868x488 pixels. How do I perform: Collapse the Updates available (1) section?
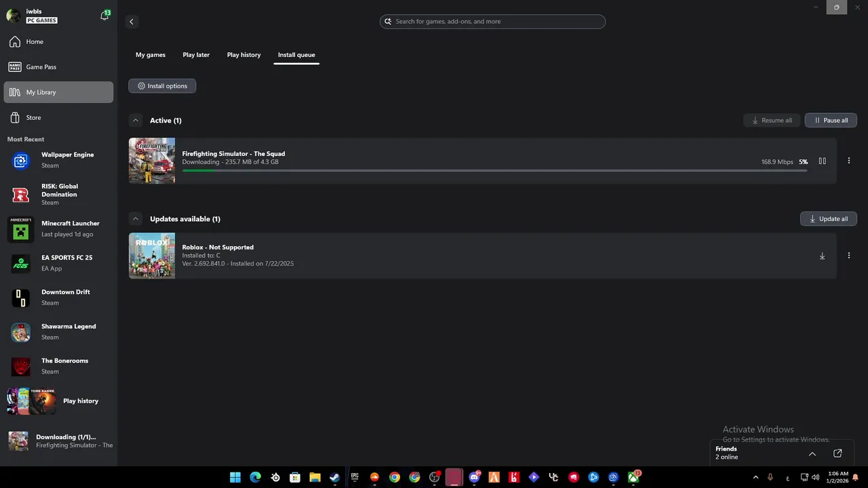click(x=136, y=219)
